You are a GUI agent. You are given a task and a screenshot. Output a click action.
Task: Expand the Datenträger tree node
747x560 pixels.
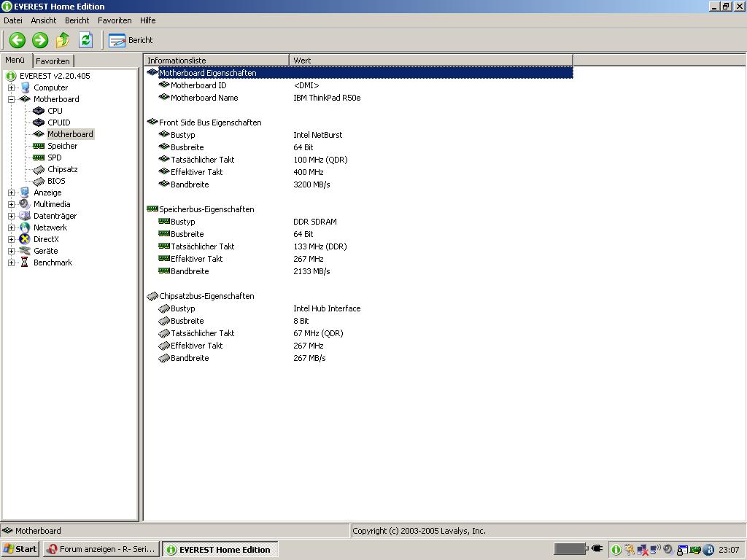pos(12,216)
